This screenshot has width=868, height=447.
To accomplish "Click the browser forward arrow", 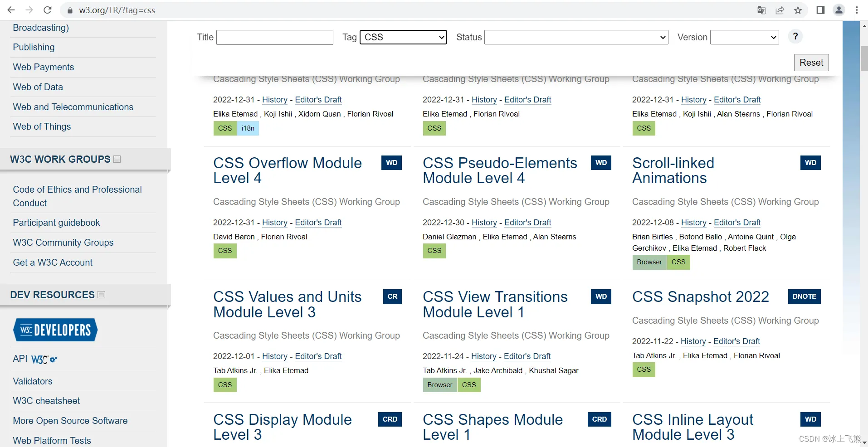I will click(x=29, y=10).
